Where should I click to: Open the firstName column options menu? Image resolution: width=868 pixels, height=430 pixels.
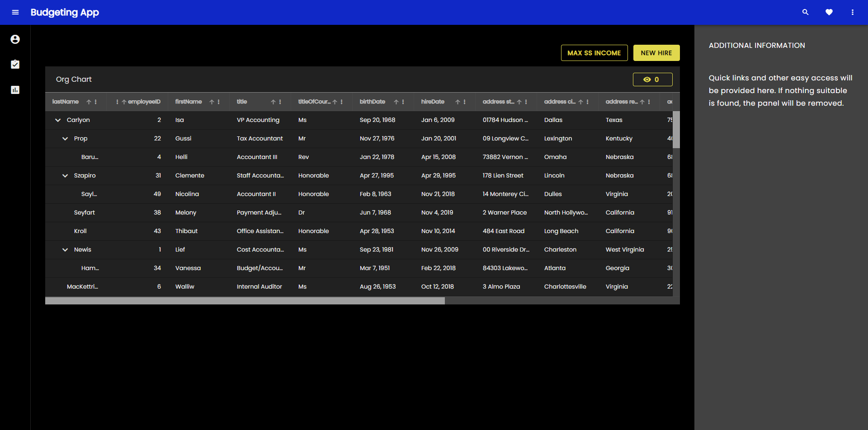[219, 102]
